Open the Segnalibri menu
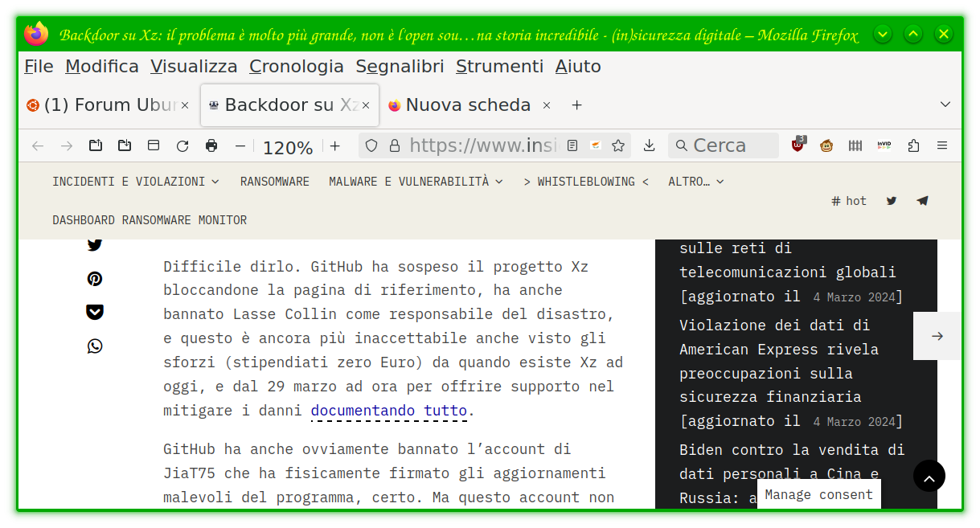The width and height of the screenshot is (980, 528). coord(400,67)
